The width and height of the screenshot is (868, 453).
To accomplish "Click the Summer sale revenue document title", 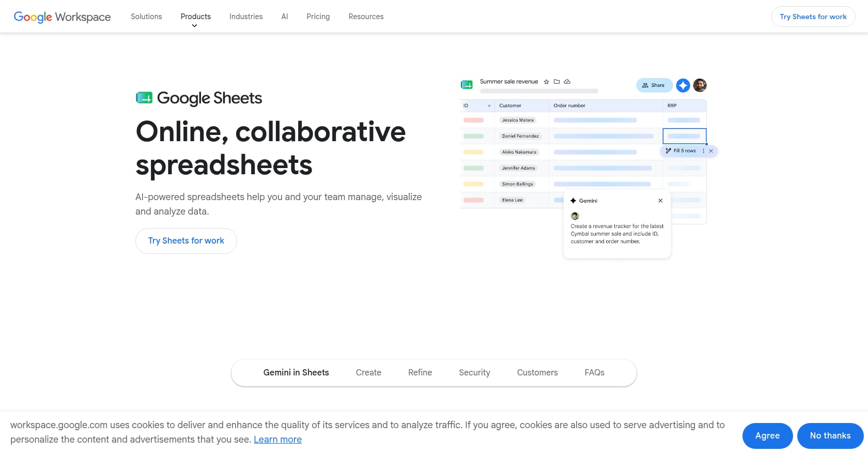I will click(509, 82).
